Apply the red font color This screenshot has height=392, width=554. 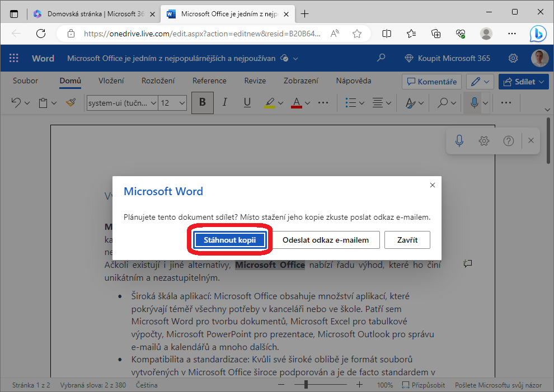(x=297, y=103)
